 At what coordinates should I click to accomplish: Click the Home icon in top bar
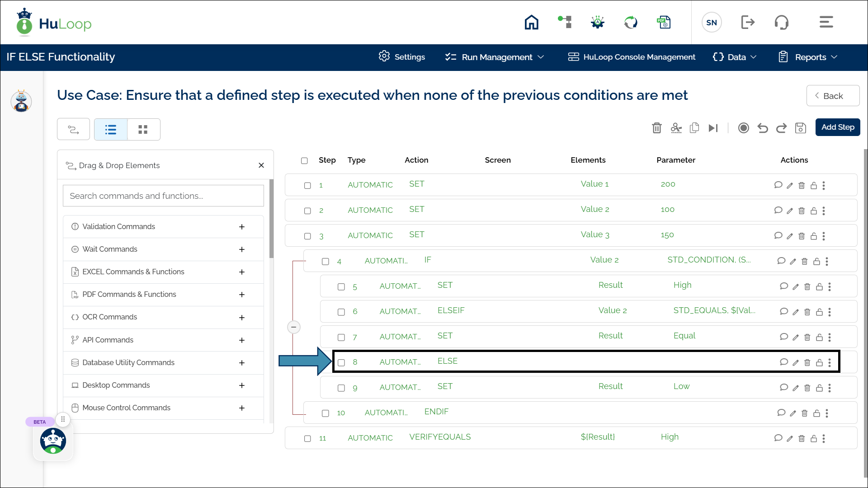(531, 22)
